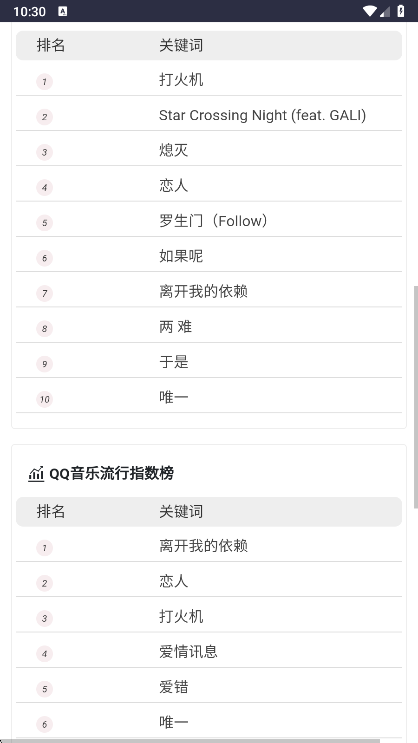This screenshot has width=418, height=743.
Task: Open the 熄灭 keyword entry
Action: 173,151
